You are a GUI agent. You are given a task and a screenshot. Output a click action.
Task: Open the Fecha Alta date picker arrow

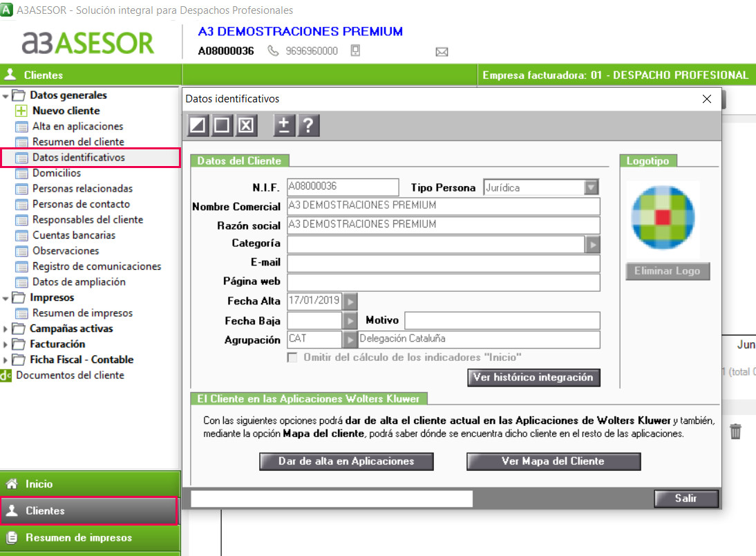click(350, 302)
